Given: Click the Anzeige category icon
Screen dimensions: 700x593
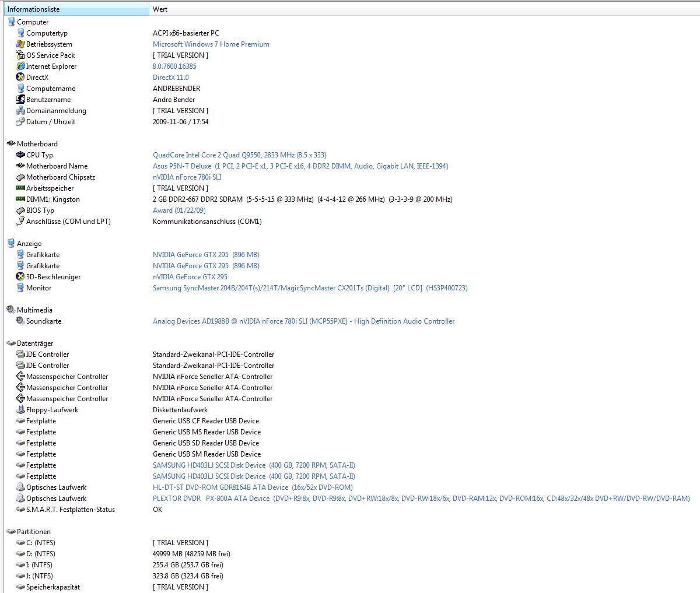Looking at the screenshot, I should [x=11, y=244].
